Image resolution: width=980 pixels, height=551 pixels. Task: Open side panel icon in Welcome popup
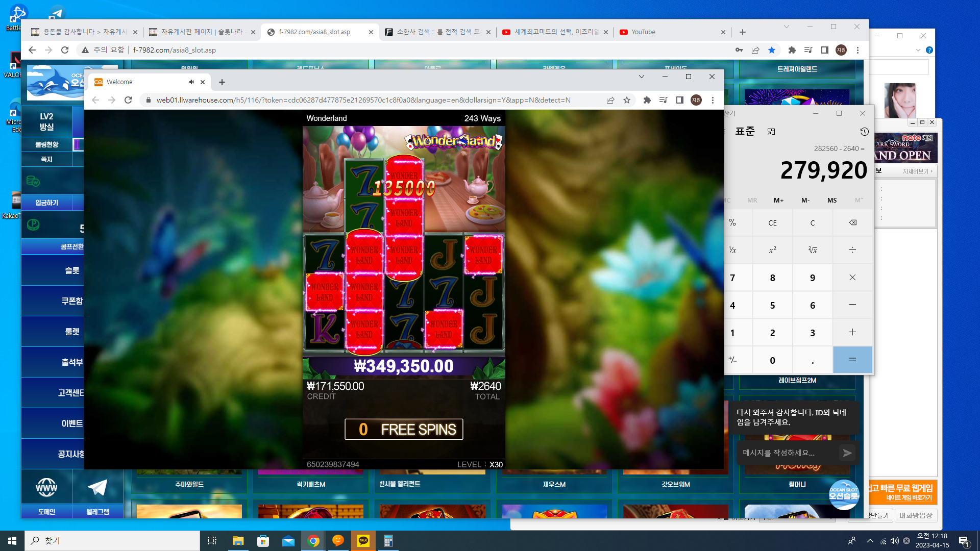(x=680, y=100)
